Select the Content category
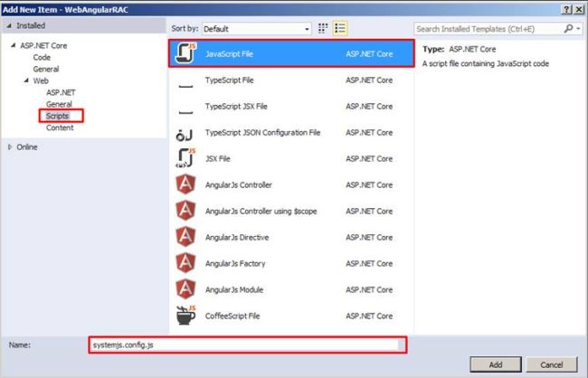 coord(60,128)
